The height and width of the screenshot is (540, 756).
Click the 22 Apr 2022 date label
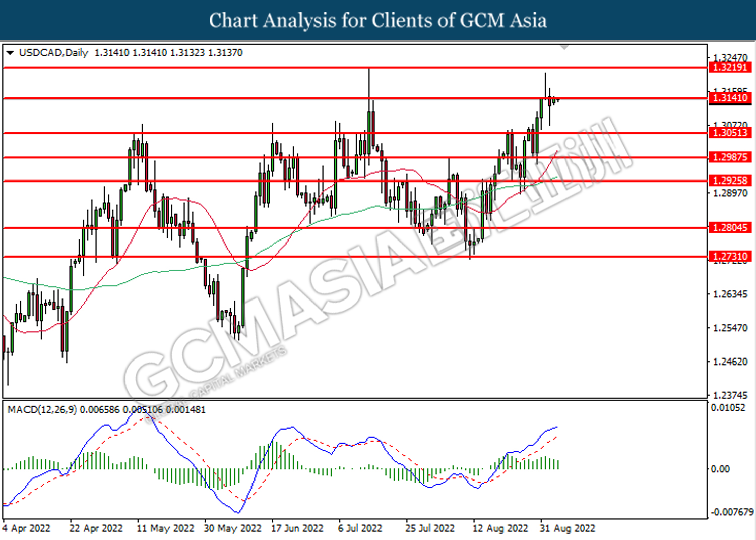click(96, 529)
